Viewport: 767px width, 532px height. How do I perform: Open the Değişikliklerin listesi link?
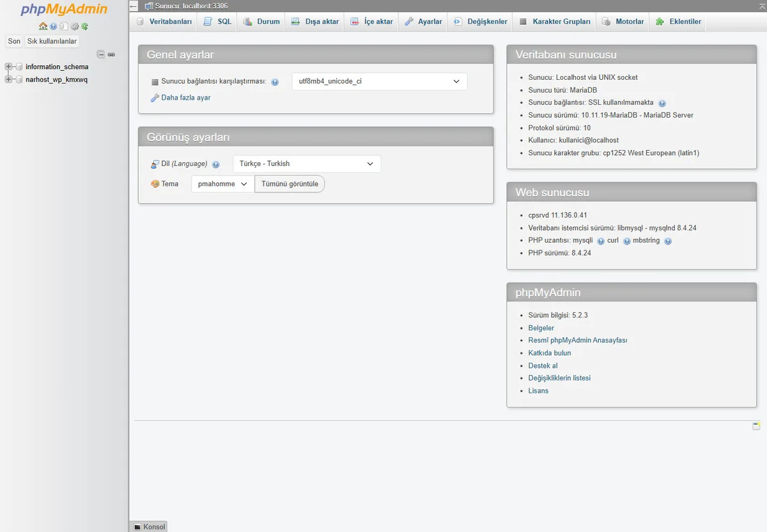point(559,378)
